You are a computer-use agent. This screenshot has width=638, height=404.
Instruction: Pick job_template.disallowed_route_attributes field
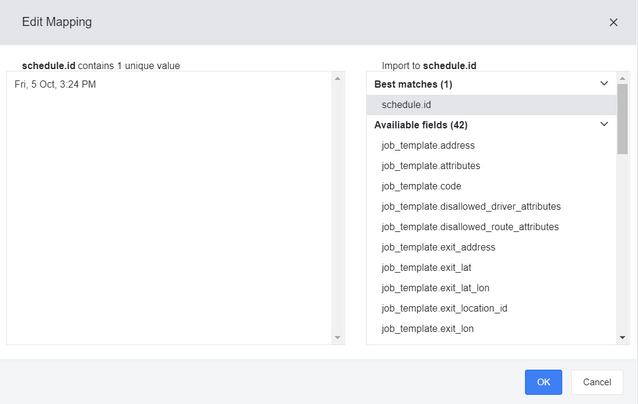click(470, 227)
